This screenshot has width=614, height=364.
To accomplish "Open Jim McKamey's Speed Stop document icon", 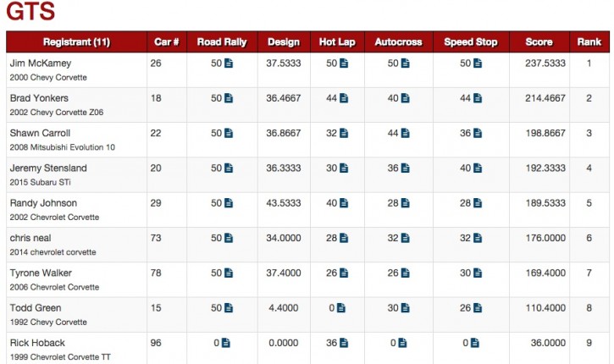I will 478,63.
